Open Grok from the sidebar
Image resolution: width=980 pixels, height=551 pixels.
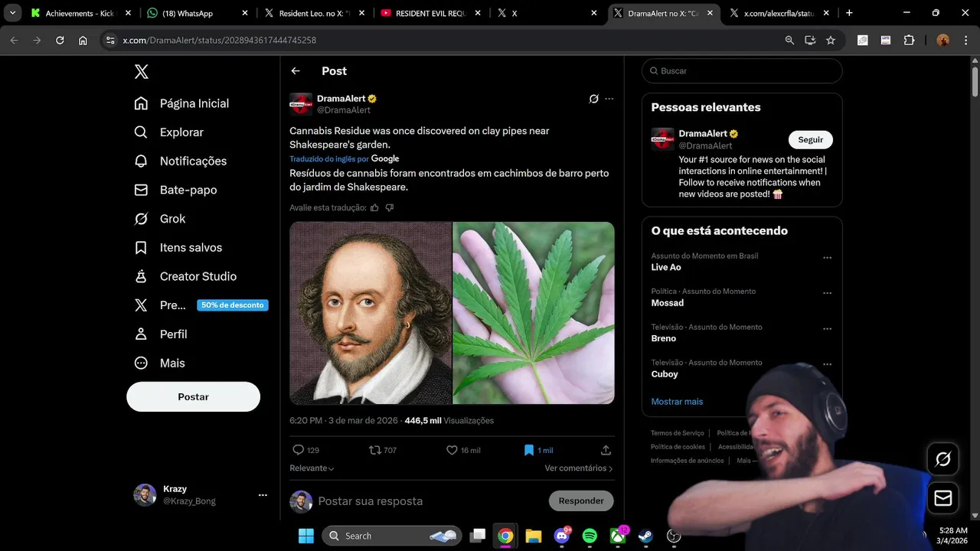click(x=159, y=219)
